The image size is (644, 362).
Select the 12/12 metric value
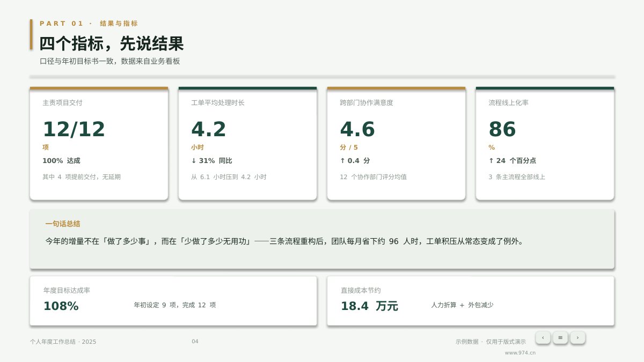(x=74, y=129)
